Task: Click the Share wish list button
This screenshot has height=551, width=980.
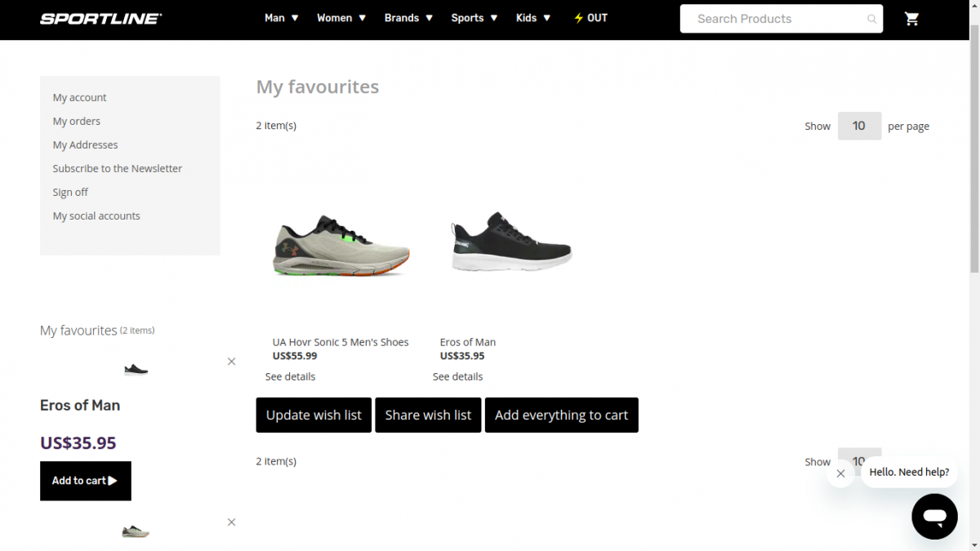Action: (428, 415)
